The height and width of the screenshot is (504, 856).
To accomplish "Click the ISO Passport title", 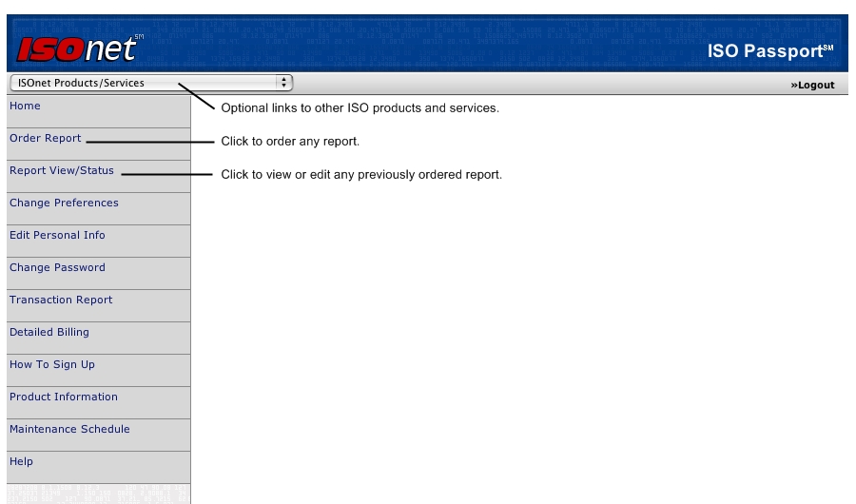I will pyautogui.click(x=770, y=50).
